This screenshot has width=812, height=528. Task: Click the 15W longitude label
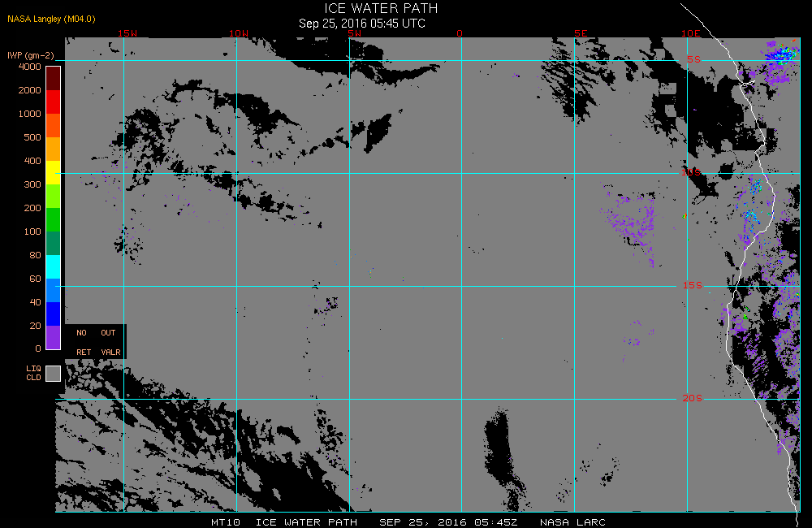127,33
